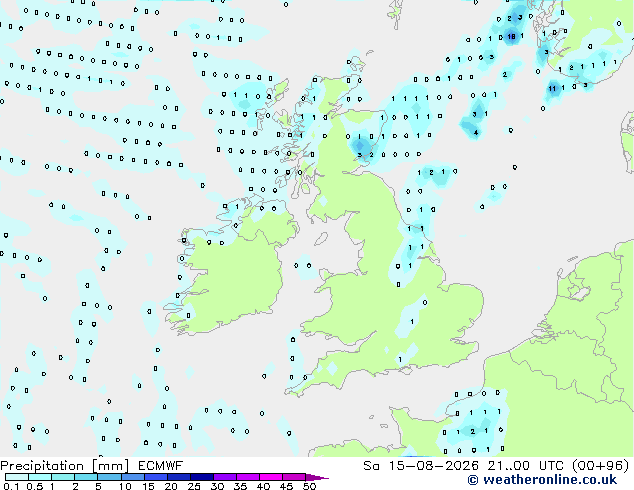Select the 45–50 mm legend swatch
The image size is (634, 490).
click(294, 477)
